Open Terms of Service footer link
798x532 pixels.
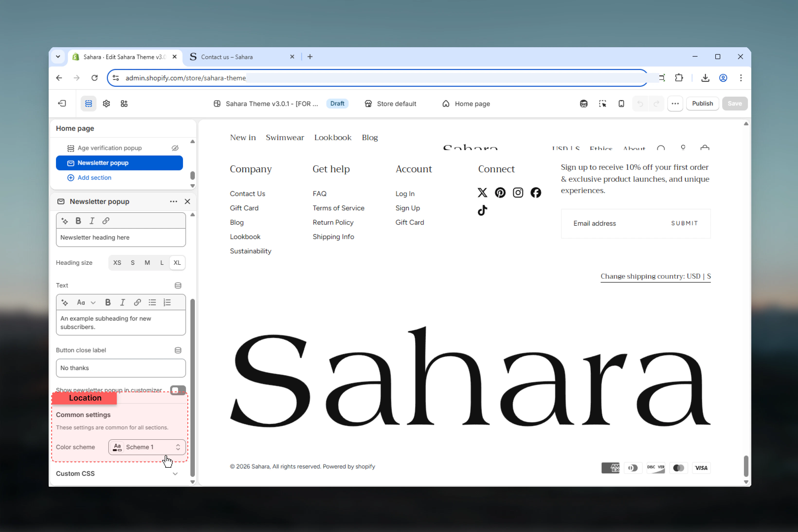click(x=338, y=208)
